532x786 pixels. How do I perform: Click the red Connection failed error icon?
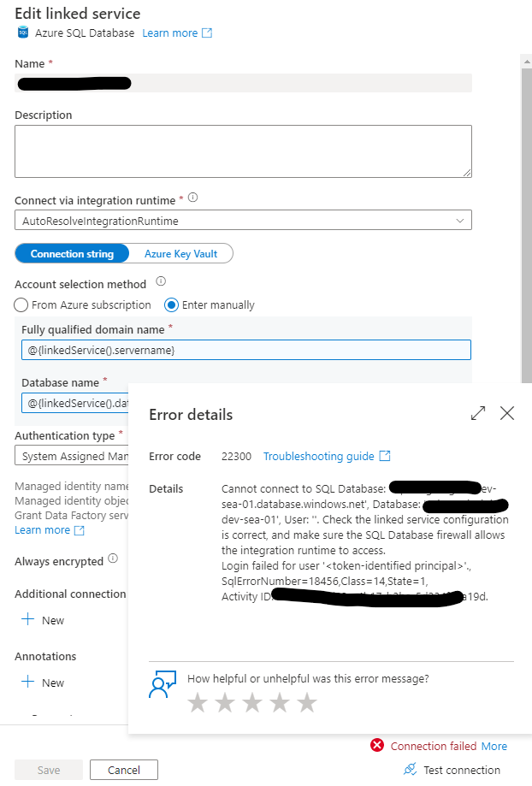[x=377, y=746]
